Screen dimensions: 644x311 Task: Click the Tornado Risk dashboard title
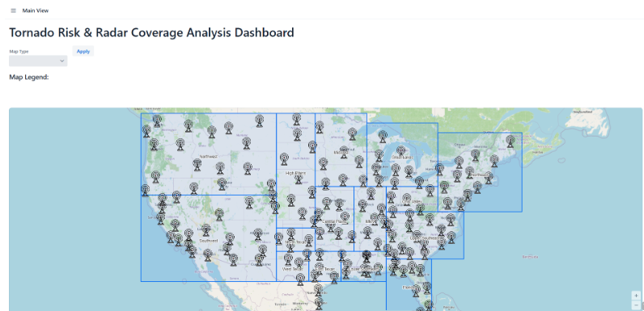[151, 32]
